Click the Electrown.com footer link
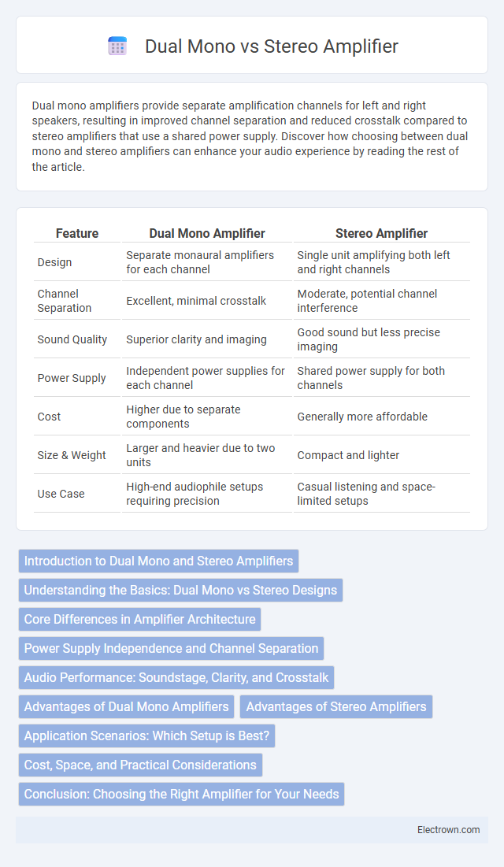 coord(449,829)
